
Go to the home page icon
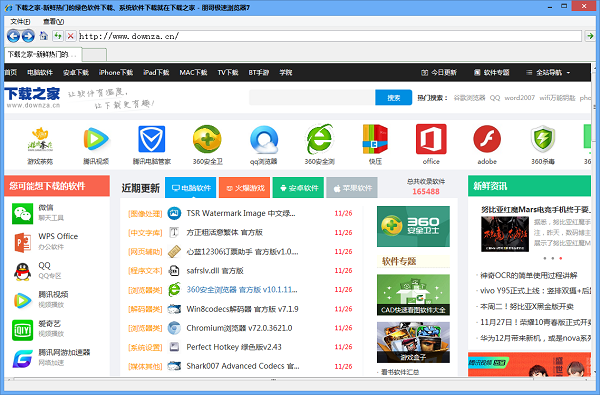point(44,36)
